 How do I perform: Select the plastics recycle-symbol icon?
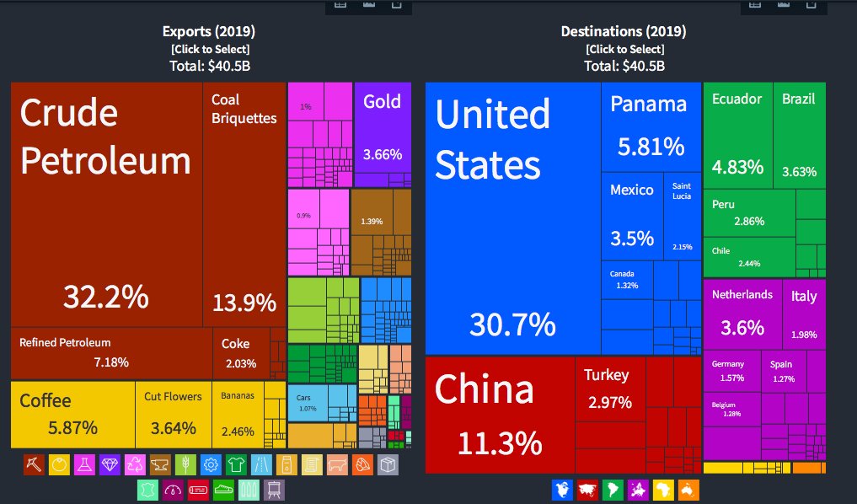135,464
